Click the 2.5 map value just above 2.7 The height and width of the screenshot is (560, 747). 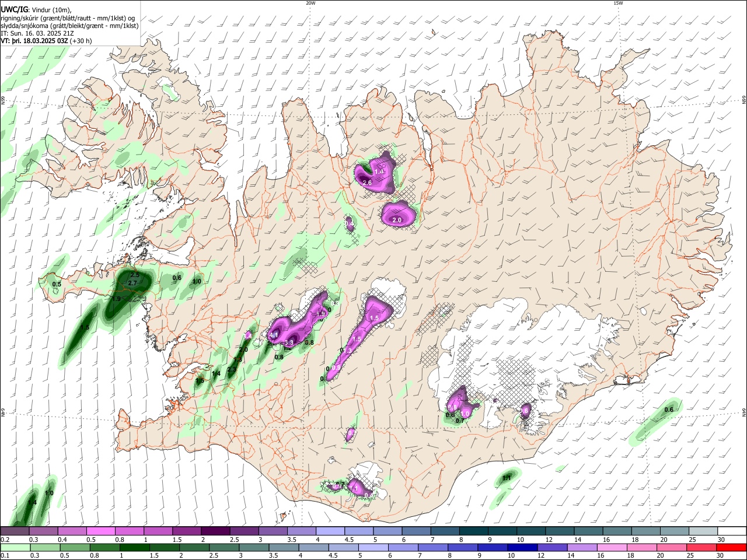click(x=135, y=275)
